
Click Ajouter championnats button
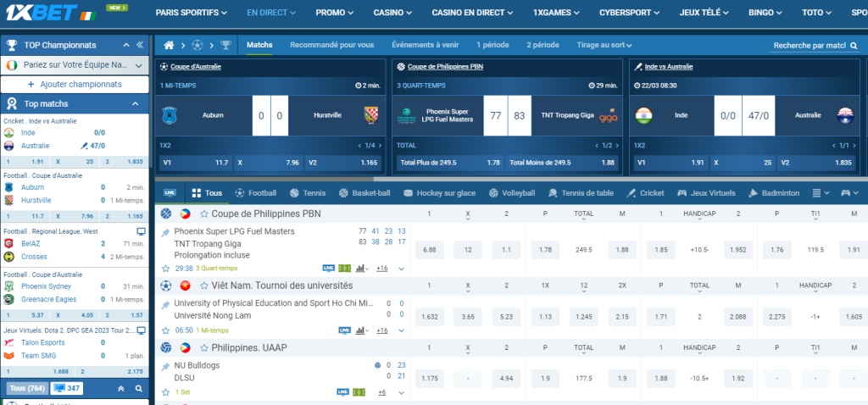pyautogui.click(x=75, y=85)
